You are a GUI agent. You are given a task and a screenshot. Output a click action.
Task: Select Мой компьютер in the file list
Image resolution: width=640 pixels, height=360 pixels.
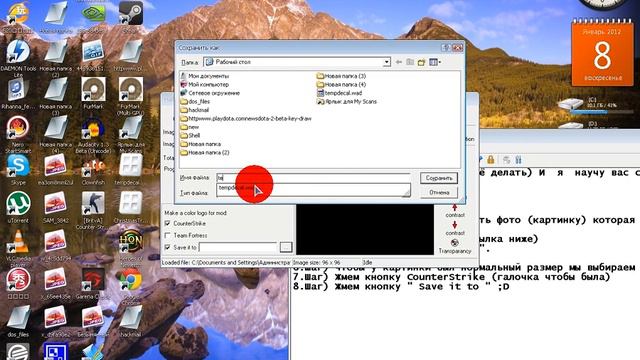point(204,84)
